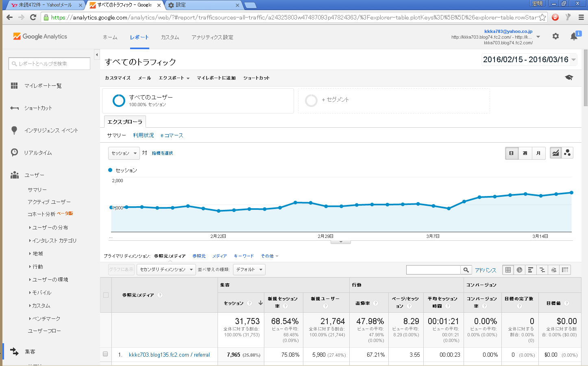Image resolution: width=588 pixels, height=366 pixels.
Task: Select the comparison view icon
Action: tap(542, 270)
